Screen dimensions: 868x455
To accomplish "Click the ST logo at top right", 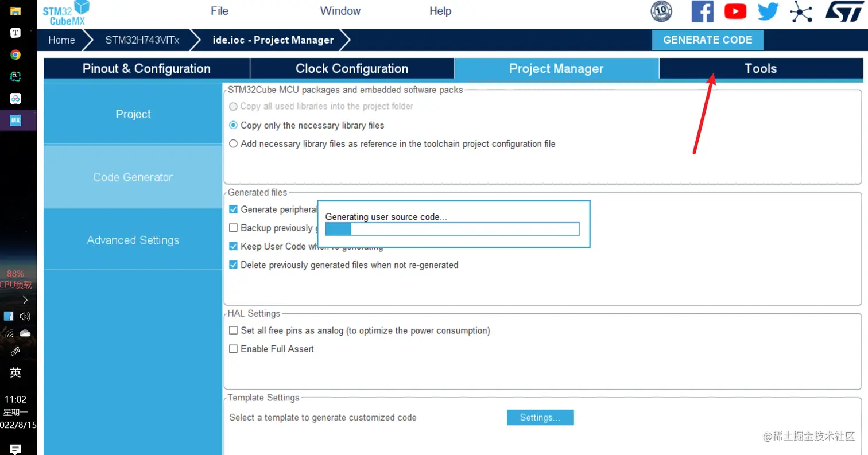I will point(844,11).
